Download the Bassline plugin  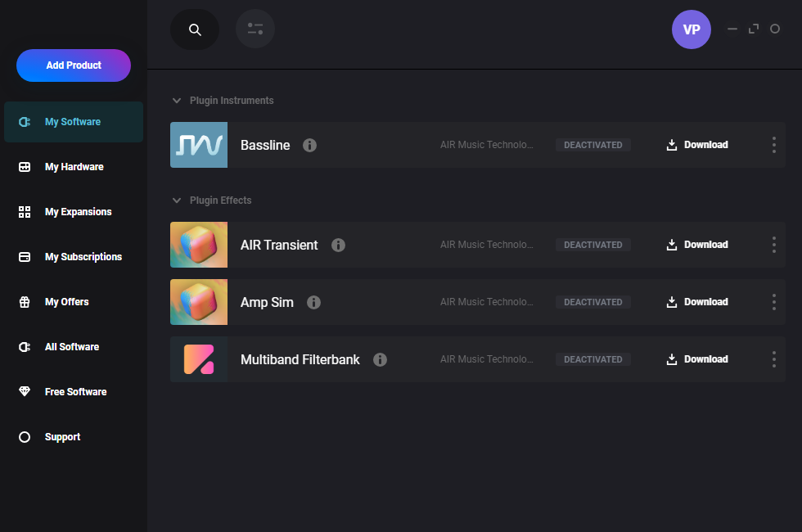pyautogui.click(x=697, y=145)
